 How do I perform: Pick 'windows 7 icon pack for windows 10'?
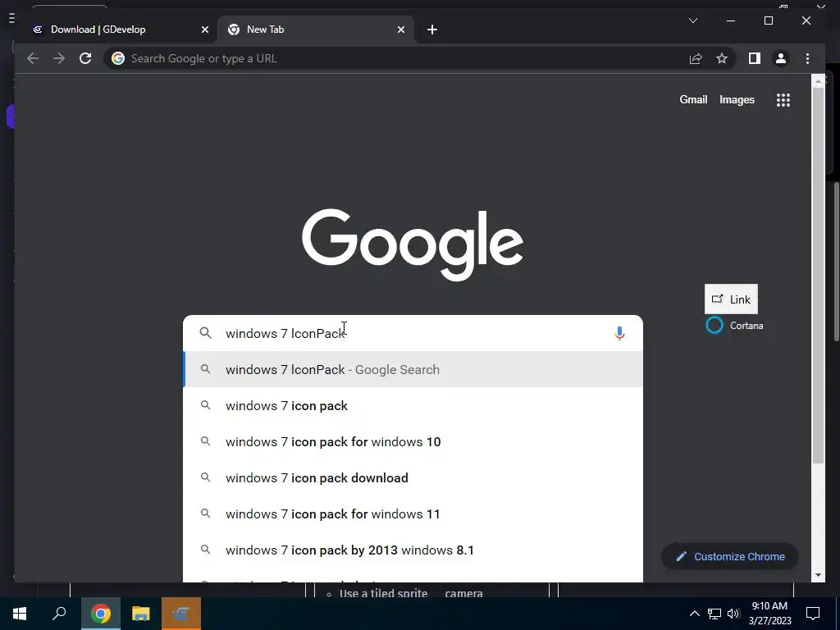click(413, 442)
